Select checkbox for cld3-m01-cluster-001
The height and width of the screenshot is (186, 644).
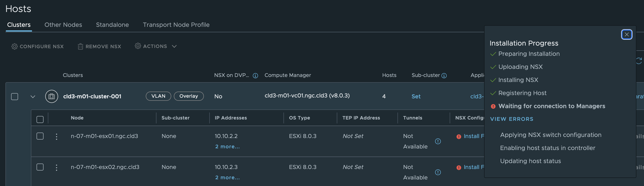click(x=15, y=97)
